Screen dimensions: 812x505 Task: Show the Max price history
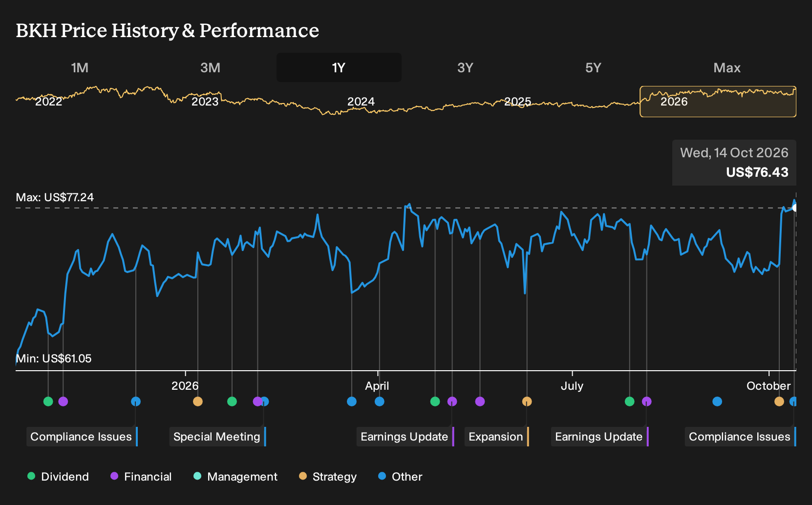tap(727, 67)
